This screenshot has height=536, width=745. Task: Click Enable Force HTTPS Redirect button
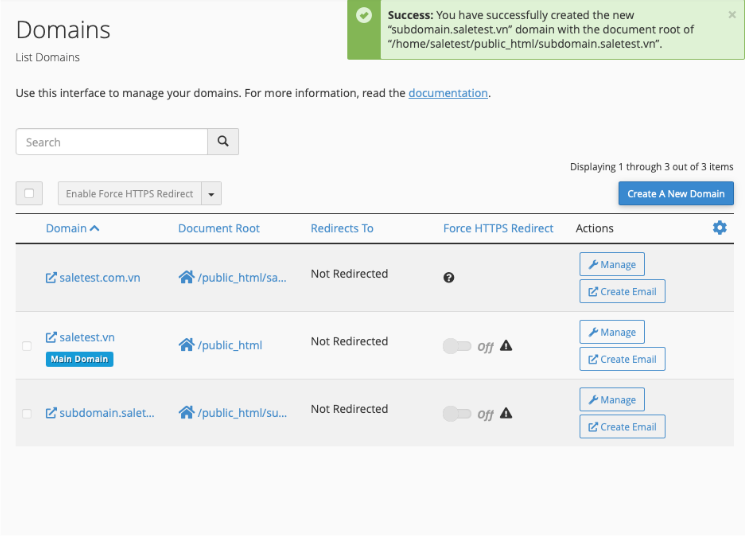129,193
